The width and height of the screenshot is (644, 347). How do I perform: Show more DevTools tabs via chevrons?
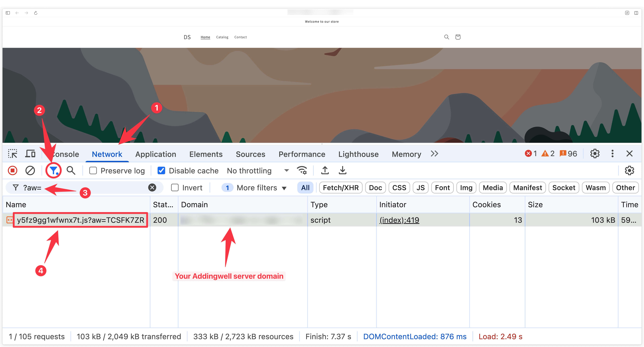434,154
